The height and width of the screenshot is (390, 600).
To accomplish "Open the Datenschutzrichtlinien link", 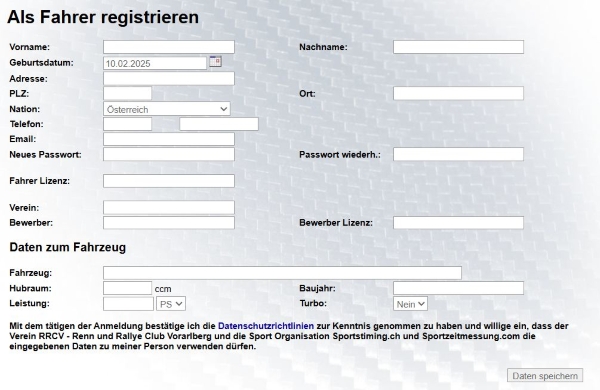I will click(266, 326).
